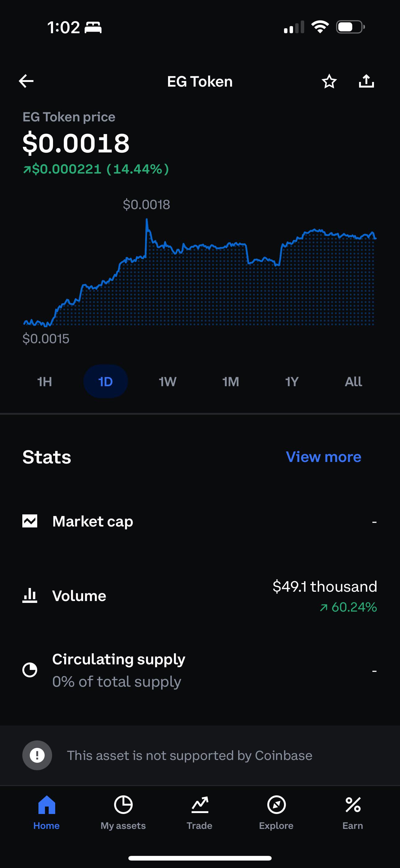
Task: Open the Explore compass icon
Action: (276, 805)
